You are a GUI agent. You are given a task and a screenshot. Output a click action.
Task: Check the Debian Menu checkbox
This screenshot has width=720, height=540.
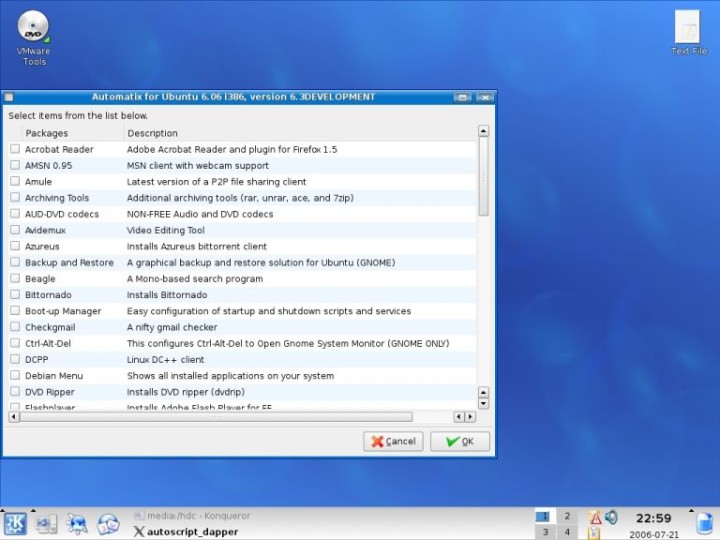[15, 375]
